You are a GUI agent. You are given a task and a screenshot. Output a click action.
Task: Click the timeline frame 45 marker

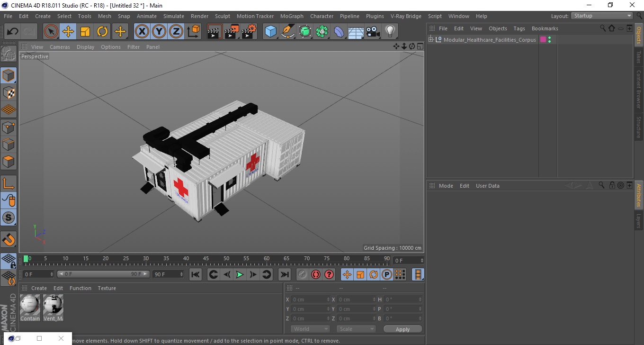pyautogui.click(x=206, y=260)
